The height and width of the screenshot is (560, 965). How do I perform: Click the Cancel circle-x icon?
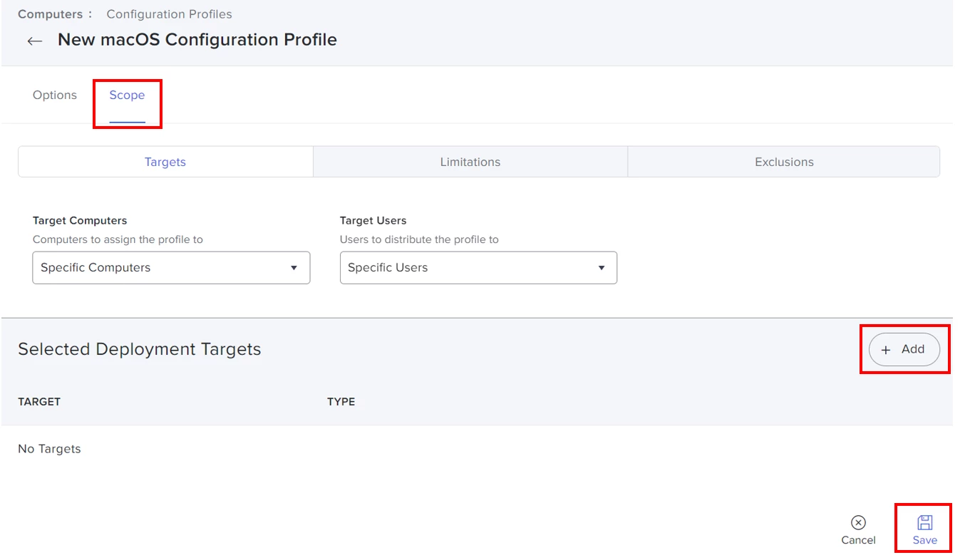(858, 523)
